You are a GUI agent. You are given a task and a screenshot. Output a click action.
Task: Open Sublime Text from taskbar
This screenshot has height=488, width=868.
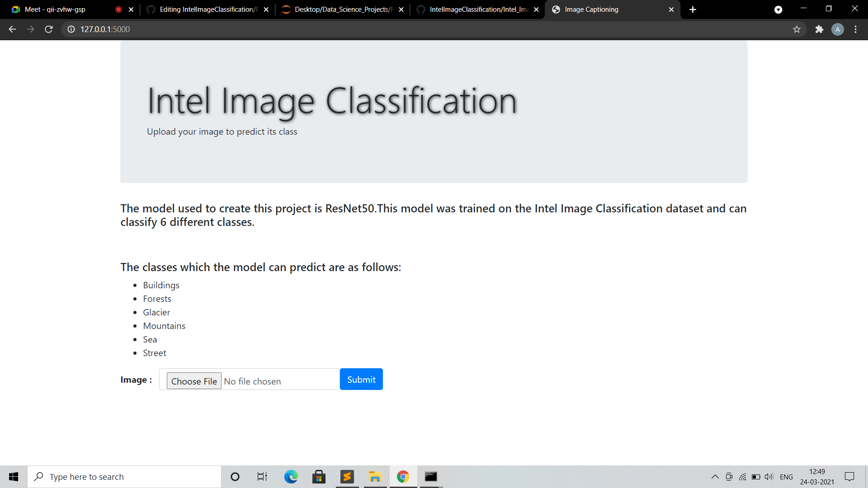point(347,477)
